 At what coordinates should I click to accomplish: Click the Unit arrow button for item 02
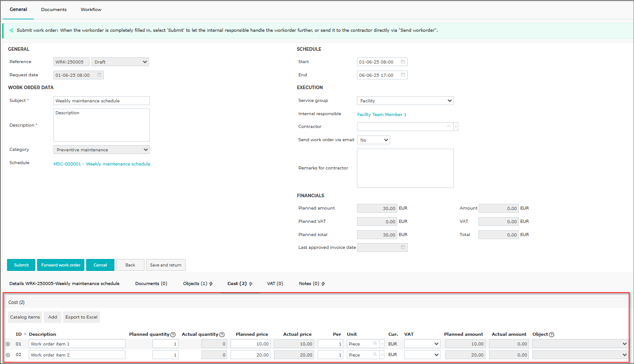382,355
